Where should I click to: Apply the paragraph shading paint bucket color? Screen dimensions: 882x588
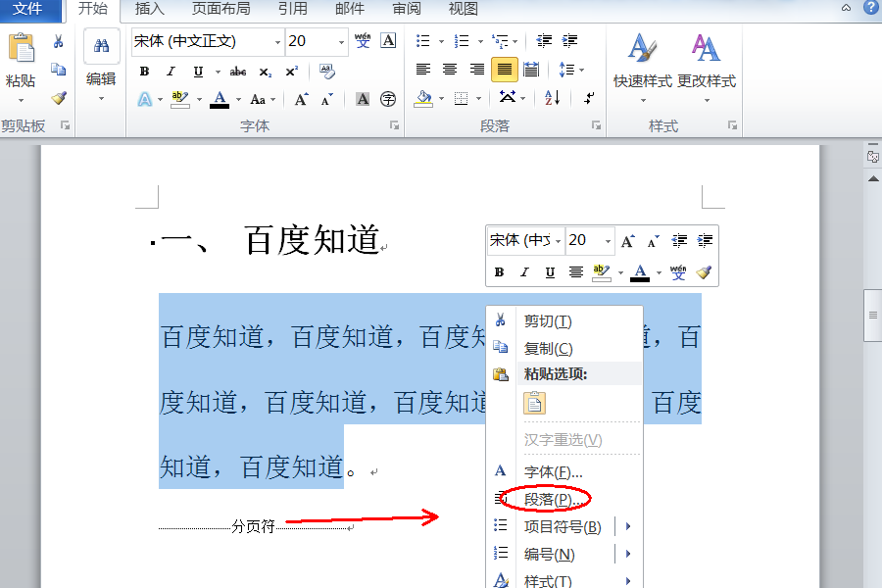tap(423, 98)
